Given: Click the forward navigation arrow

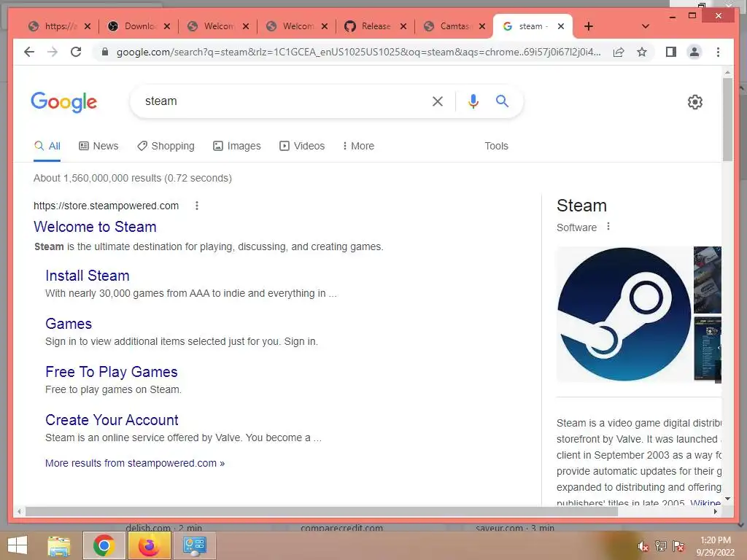Looking at the screenshot, I should click(x=53, y=52).
